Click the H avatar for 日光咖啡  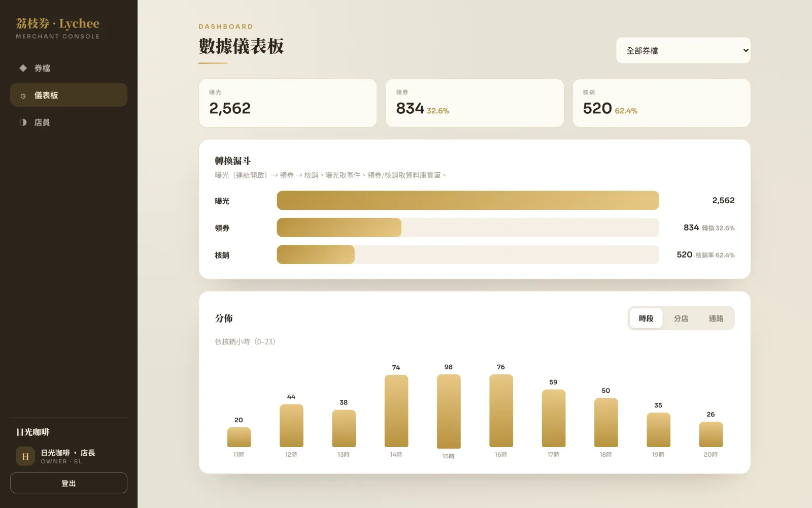point(25,456)
